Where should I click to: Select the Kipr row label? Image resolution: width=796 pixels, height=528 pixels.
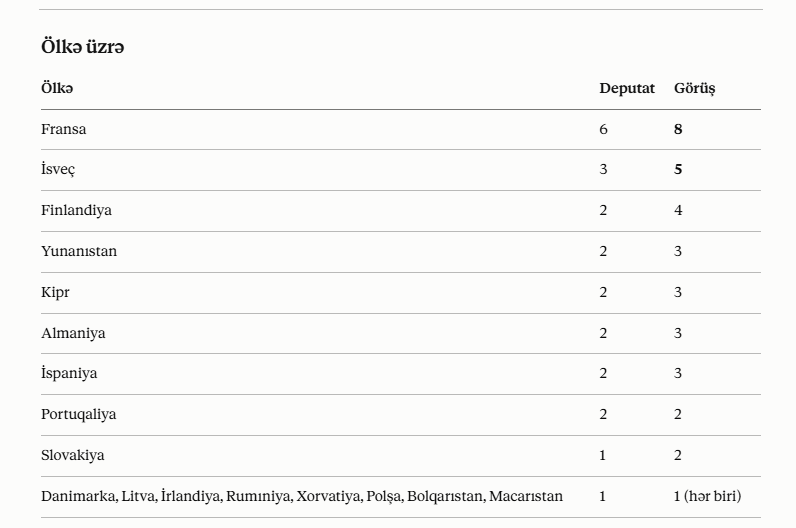(55, 292)
